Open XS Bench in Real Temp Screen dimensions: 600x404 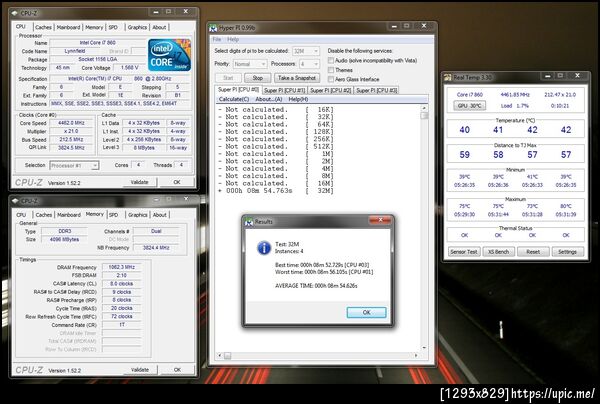pyautogui.click(x=498, y=252)
